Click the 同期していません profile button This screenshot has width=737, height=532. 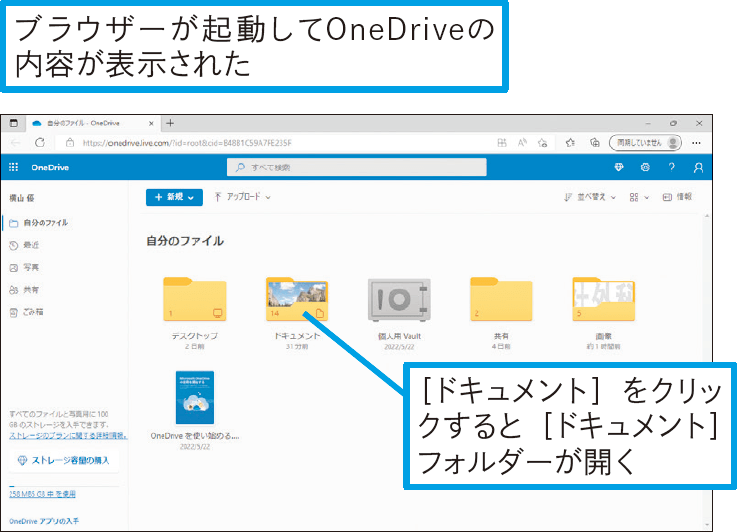click(x=645, y=142)
